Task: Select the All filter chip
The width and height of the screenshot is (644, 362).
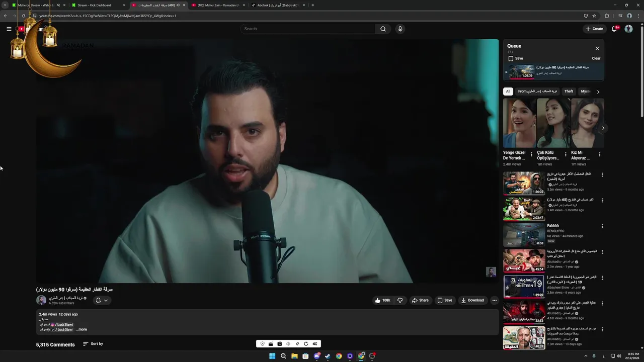Action: point(508,92)
